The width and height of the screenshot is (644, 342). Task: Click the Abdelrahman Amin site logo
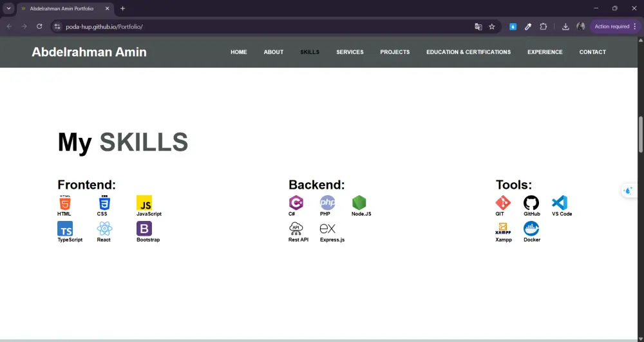(89, 52)
